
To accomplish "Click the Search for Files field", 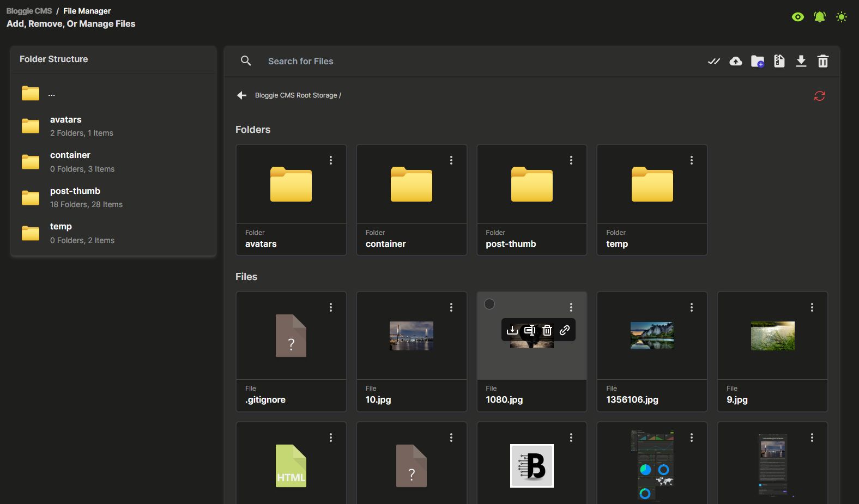I will tap(300, 61).
